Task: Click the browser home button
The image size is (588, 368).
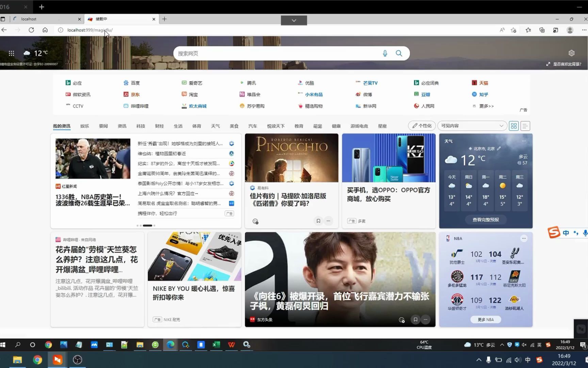Action: pyautogui.click(x=45, y=30)
